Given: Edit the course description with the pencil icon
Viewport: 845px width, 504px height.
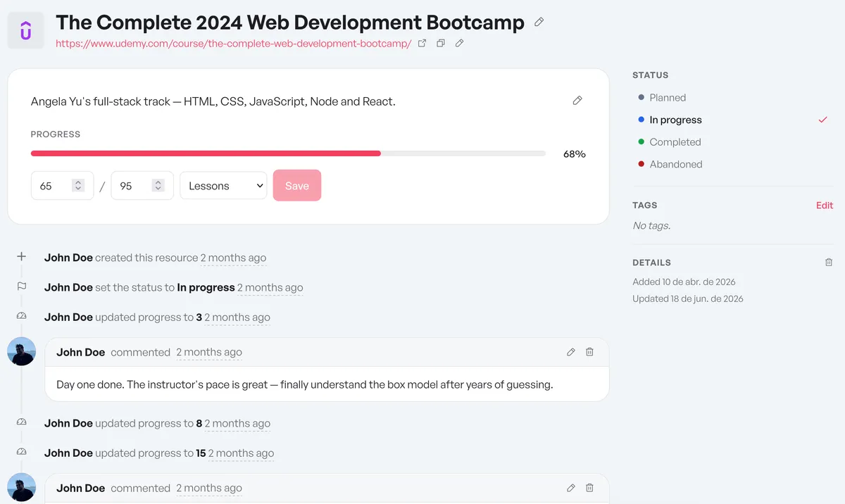Looking at the screenshot, I should click(x=577, y=101).
